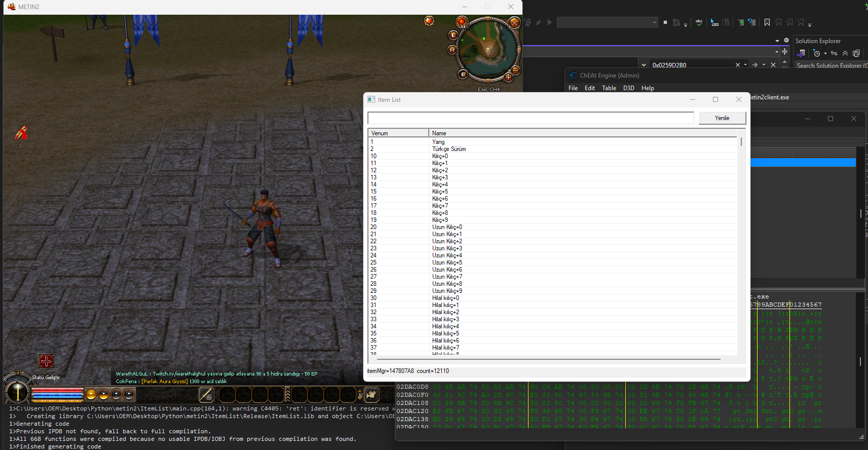
Task: Click the camera icon at quickbar end
Action: pos(371,394)
